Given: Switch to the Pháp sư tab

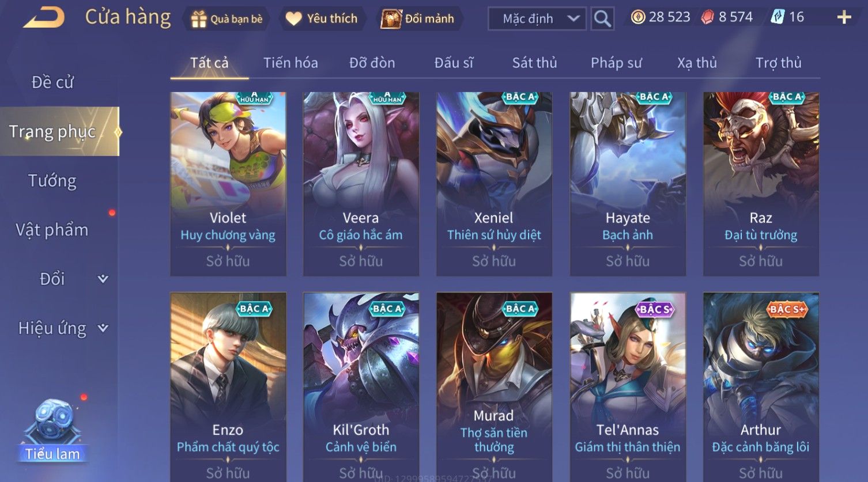Looking at the screenshot, I should 616,63.
